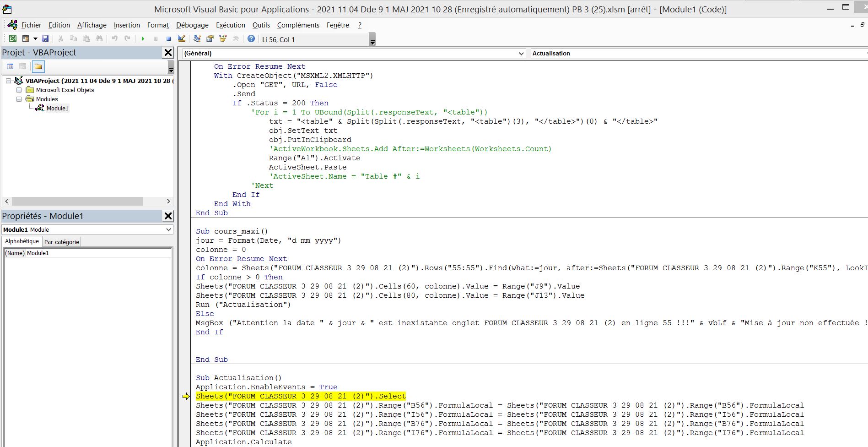Open the Débogage menu
Screen dimensions: 868x447
(x=192, y=25)
